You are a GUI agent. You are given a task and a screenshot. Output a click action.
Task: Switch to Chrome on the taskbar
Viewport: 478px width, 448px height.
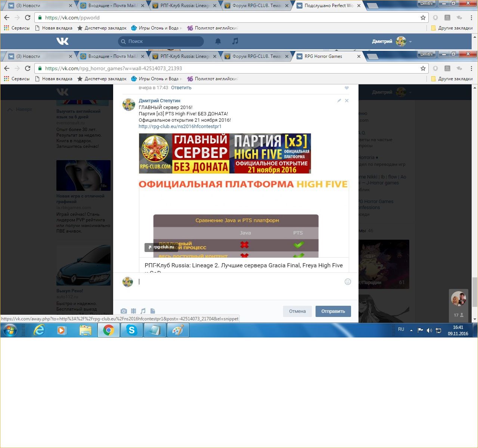109,330
